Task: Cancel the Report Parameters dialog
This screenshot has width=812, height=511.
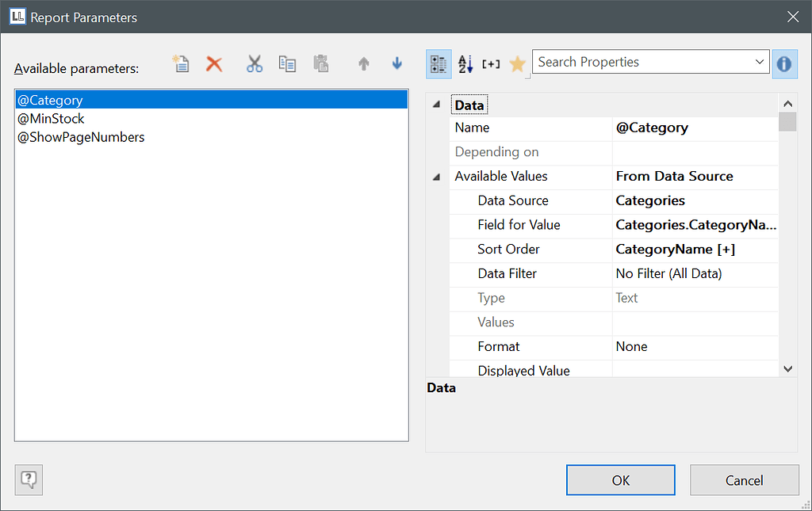Action: pyautogui.click(x=744, y=479)
